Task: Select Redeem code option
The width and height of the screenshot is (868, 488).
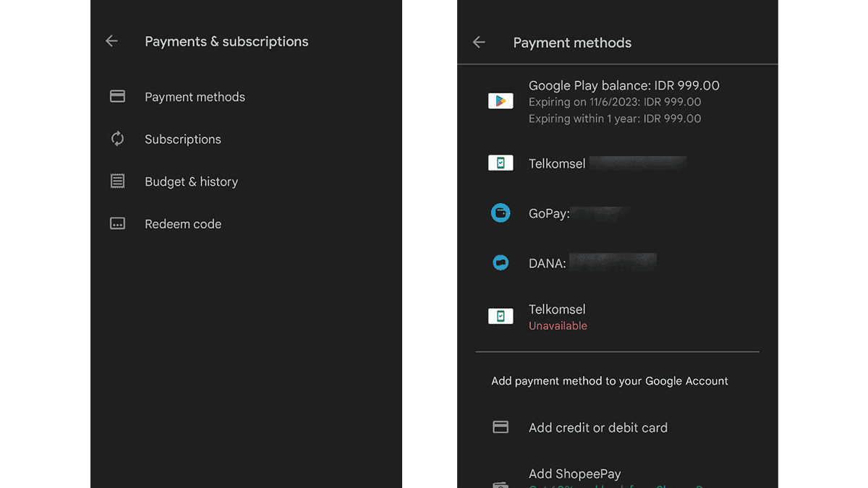Action: 183,224
